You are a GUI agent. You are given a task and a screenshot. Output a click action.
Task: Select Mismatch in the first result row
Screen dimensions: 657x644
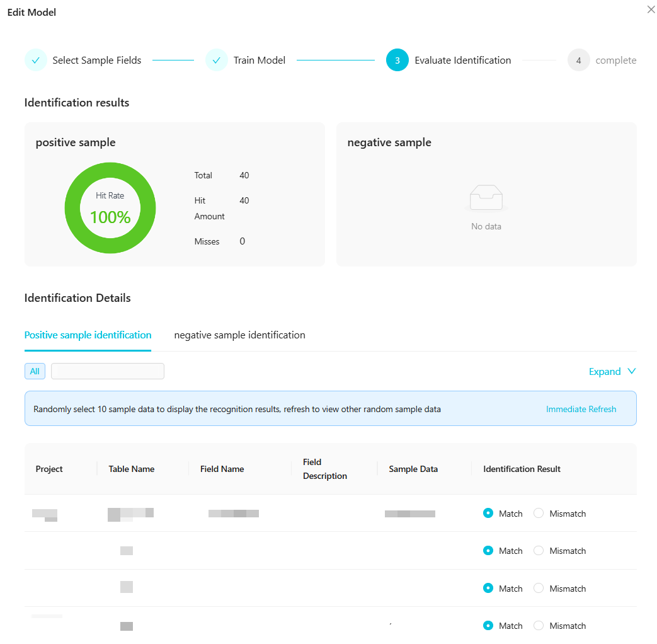(x=539, y=514)
